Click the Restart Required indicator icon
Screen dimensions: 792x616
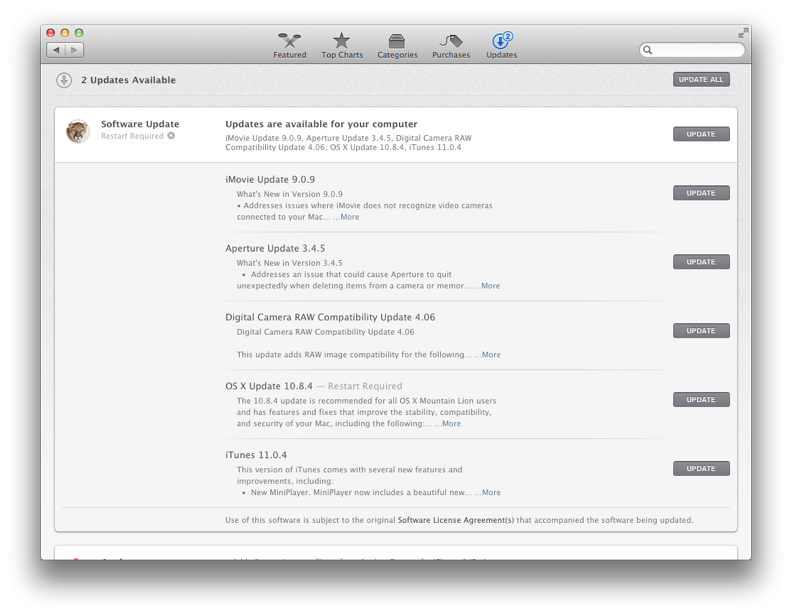pyautogui.click(x=171, y=136)
